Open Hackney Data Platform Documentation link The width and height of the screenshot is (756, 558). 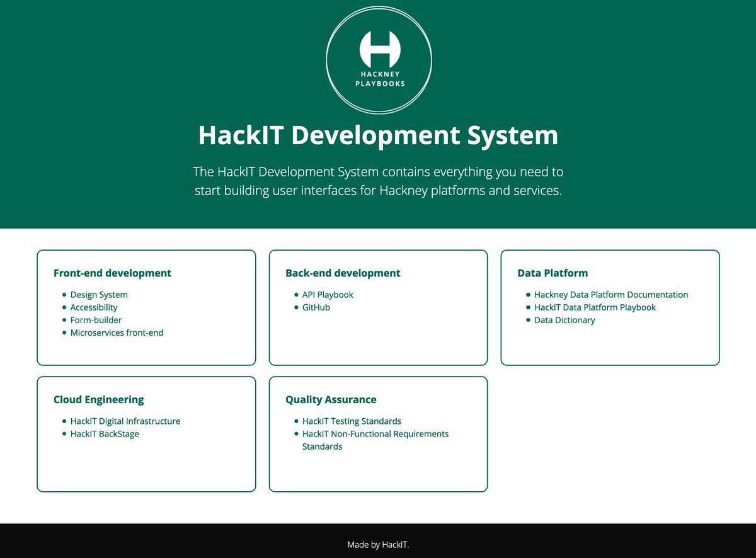click(x=611, y=295)
